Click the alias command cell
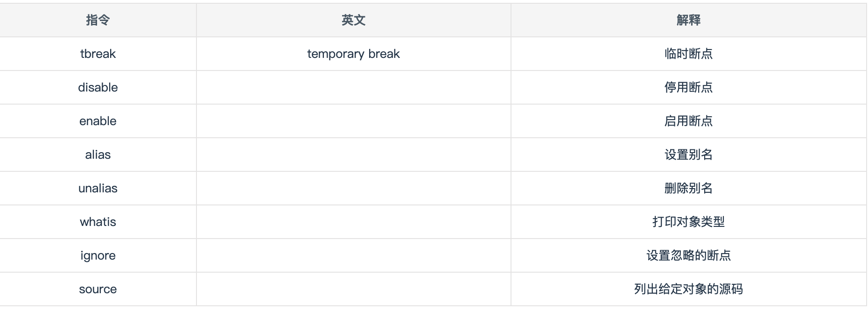Viewport: 868px width, 310px height. tap(98, 155)
